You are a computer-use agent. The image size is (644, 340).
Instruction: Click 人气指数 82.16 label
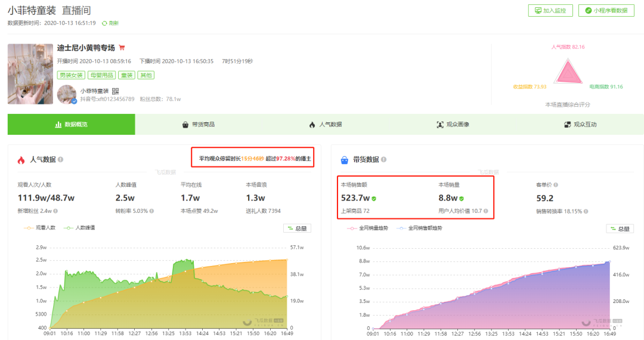568,47
